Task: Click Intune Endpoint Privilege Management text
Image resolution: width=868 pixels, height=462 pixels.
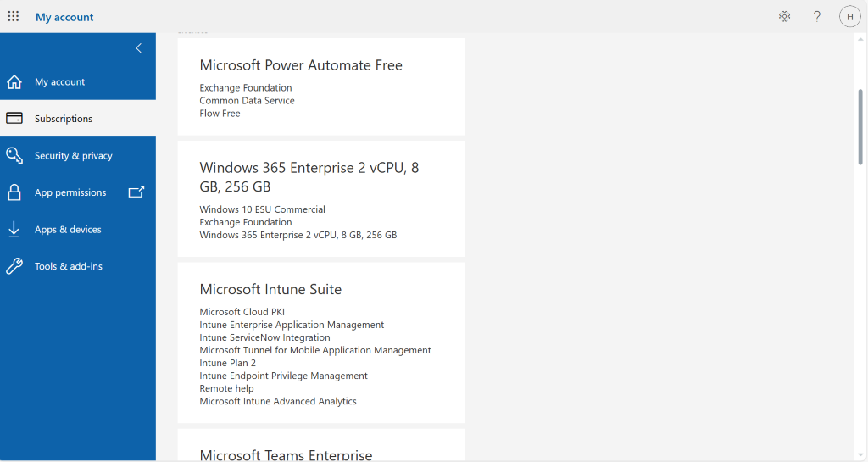Action: tap(283, 376)
